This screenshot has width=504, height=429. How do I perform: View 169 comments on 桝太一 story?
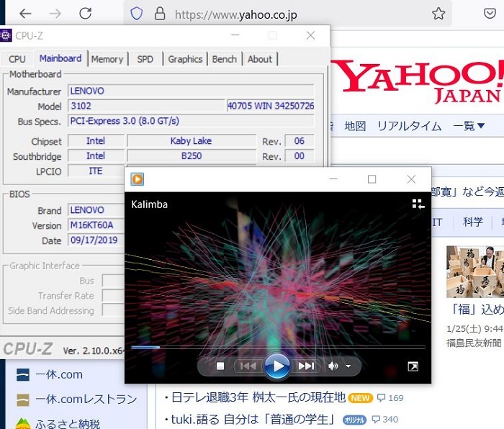tap(390, 398)
